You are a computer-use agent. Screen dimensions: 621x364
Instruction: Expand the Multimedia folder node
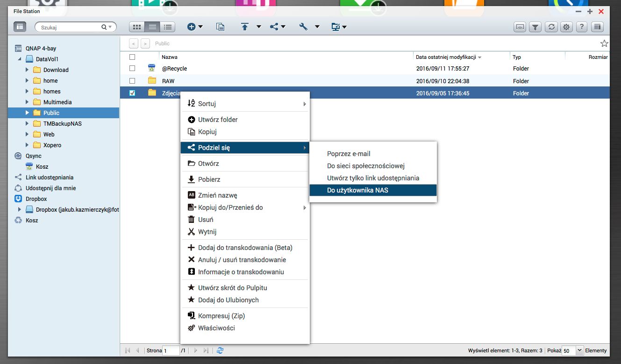coord(28,102)
